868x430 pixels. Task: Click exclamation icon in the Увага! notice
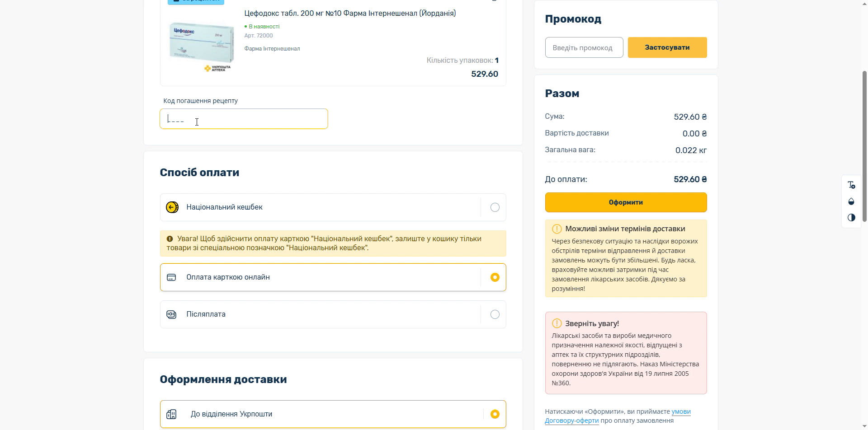170,239
